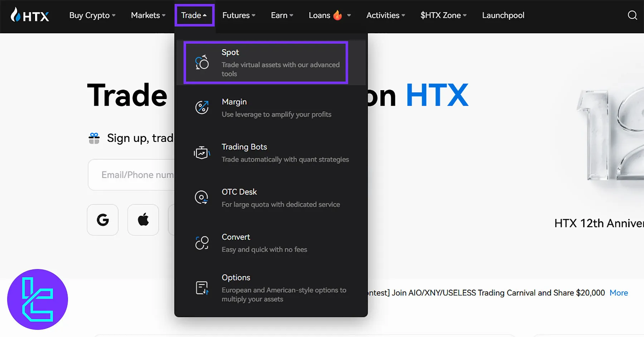
Task: Click the Margin percent icon
Action: pyautogui.click(x=202, y=107)
